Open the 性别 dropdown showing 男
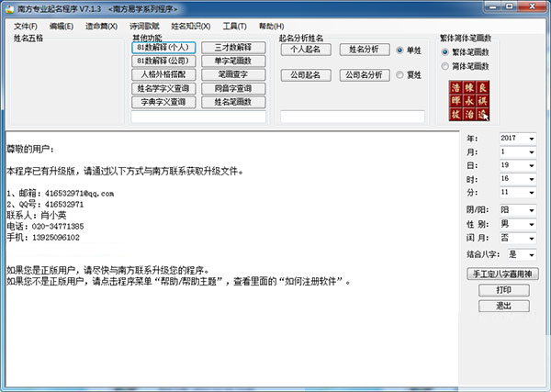Image resolution: width=551 pixels, height=392 pixels. [x=518, y=224]
